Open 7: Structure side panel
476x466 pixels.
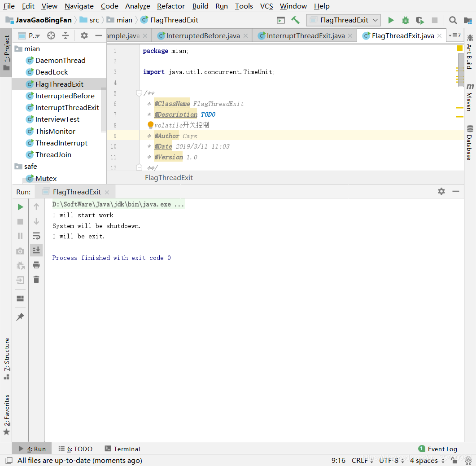[x=6, y=358]
